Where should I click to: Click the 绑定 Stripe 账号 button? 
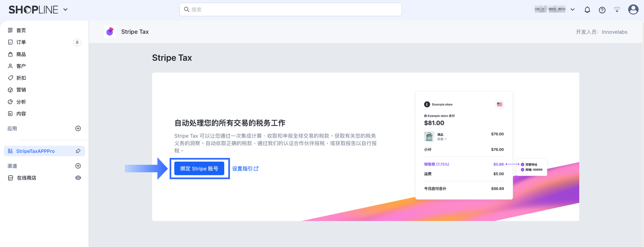tap(199, 169)
